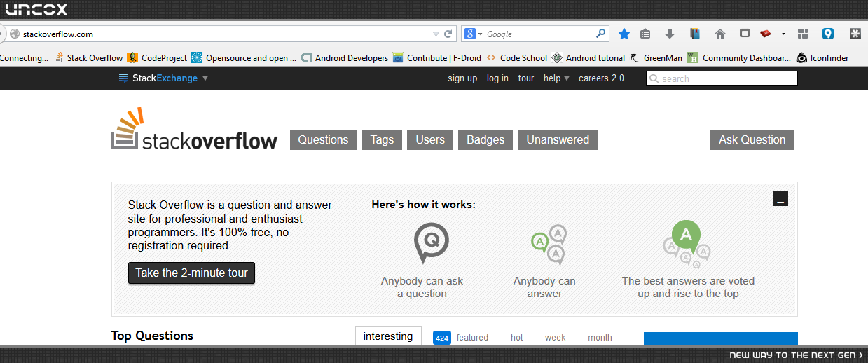Click the magnifier in Google search box
This screenshot has height=363, width=868.
click(x=601, y=33)
